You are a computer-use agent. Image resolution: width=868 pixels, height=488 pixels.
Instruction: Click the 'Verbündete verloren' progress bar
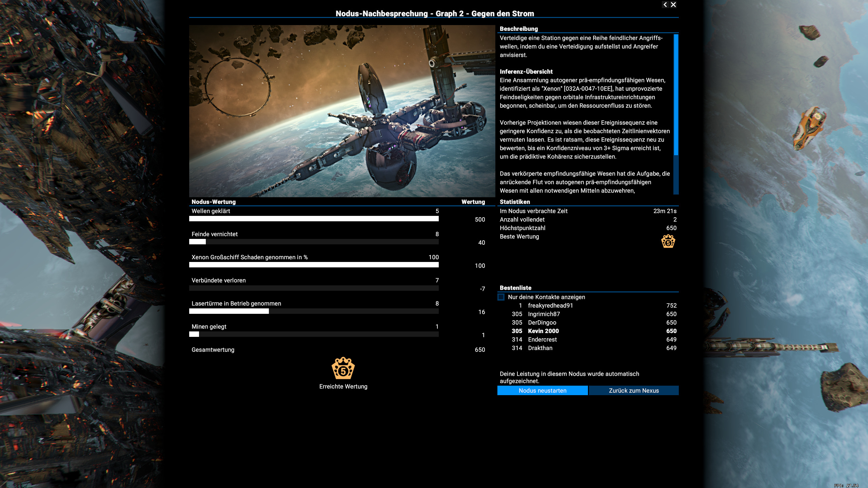click(314, 288)
